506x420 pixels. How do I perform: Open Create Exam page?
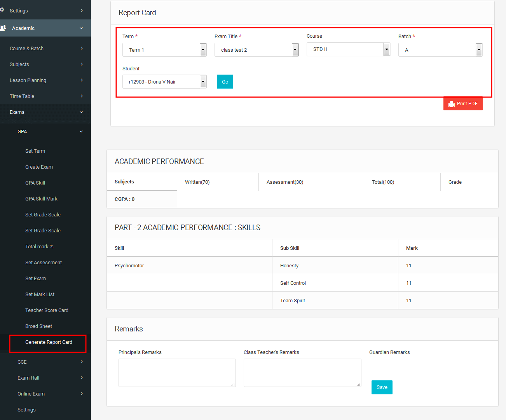pyautogui.click(x=39, y=167)
